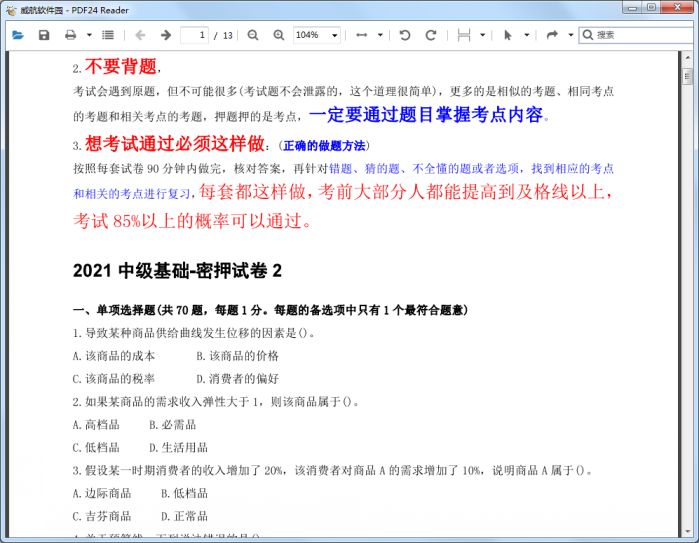Click red text '考试85%以上的概率可以通过'
This screenshot has height=543, width=699.
pyautogui.click(x=188, y=221)
